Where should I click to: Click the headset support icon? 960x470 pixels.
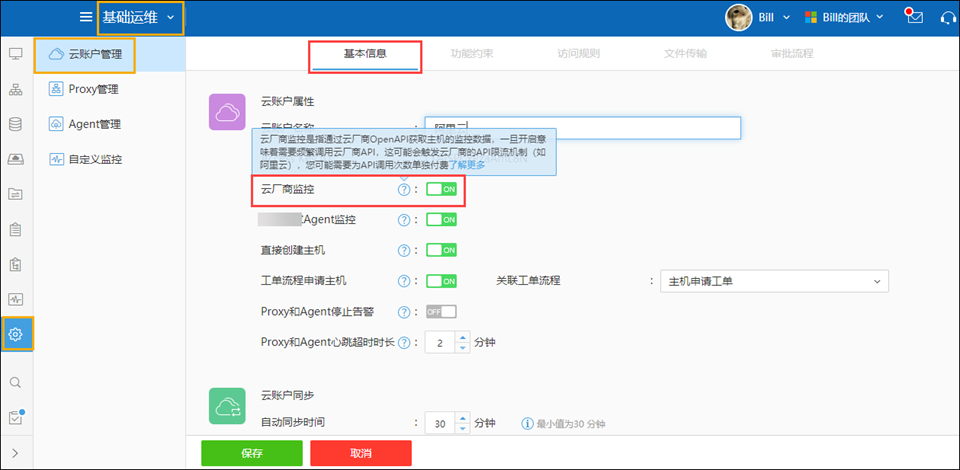click(x=949, y=17)
